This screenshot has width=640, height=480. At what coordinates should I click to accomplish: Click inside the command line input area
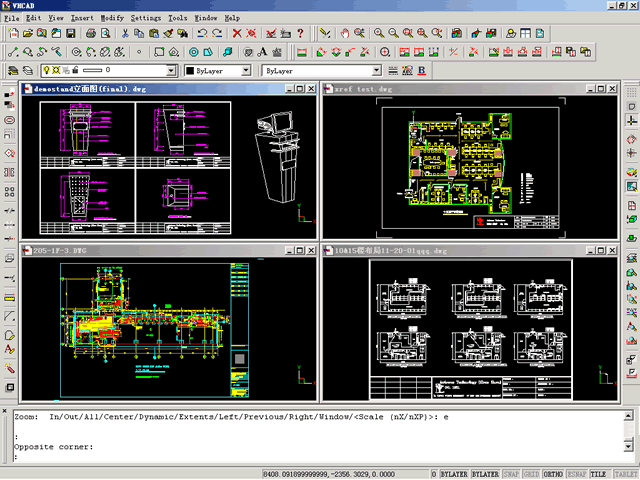tap(318, 457)
